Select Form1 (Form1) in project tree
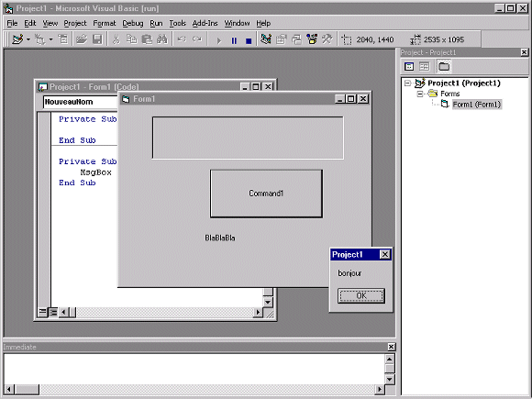This screenshot has width=532, height=399. [477, 105]
